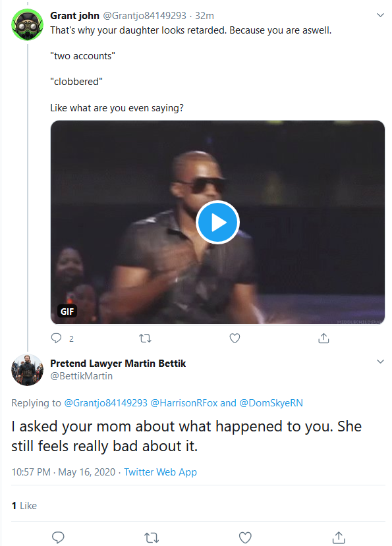Open Martin Bettik's profile picture
The width and height of the screenshot is (392, 546).
click(28, 369)
